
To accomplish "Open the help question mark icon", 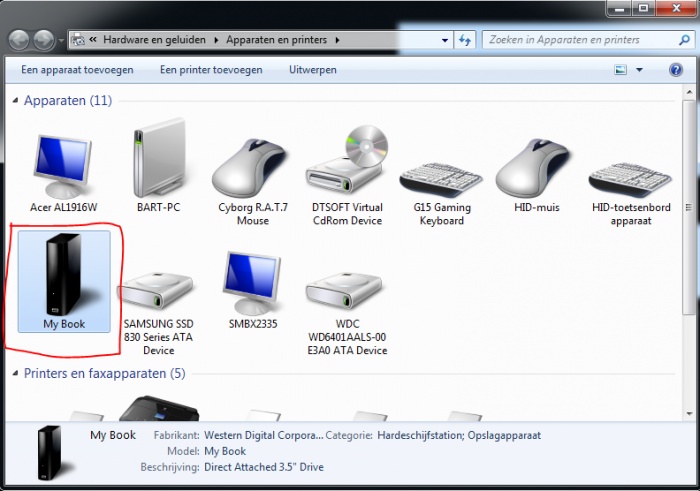I will (x=676, y=70).
